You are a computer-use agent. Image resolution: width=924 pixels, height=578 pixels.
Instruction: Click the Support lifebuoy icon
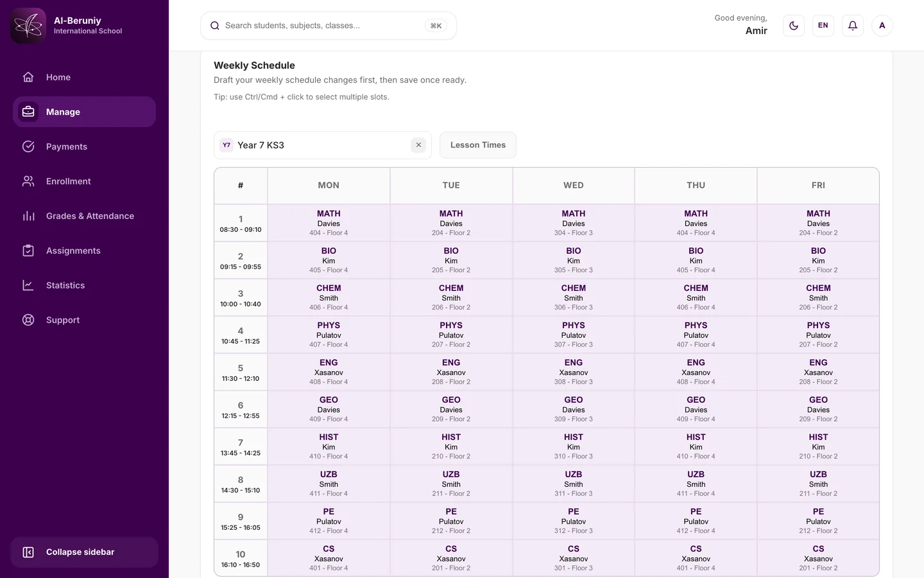point(28,320)
